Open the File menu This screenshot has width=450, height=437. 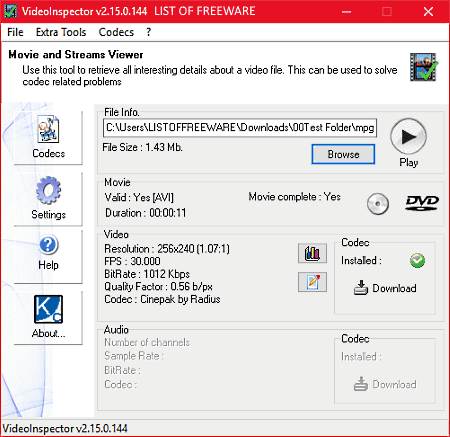(15, 32)
